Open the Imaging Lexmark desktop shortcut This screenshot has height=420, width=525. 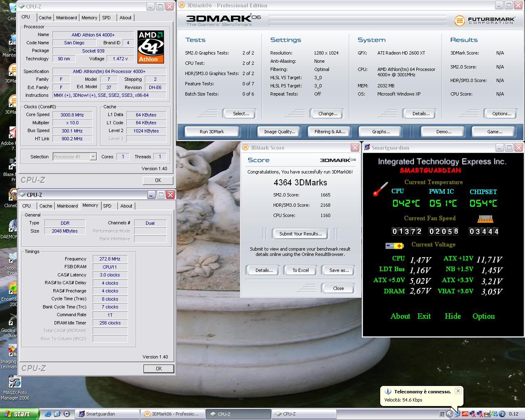[x=13, y=351]
